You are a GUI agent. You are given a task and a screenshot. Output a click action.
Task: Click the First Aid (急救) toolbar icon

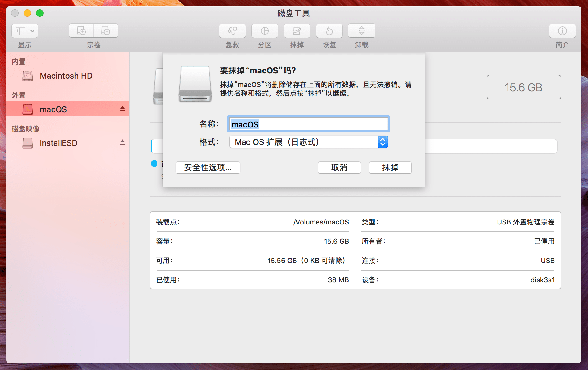232,31
